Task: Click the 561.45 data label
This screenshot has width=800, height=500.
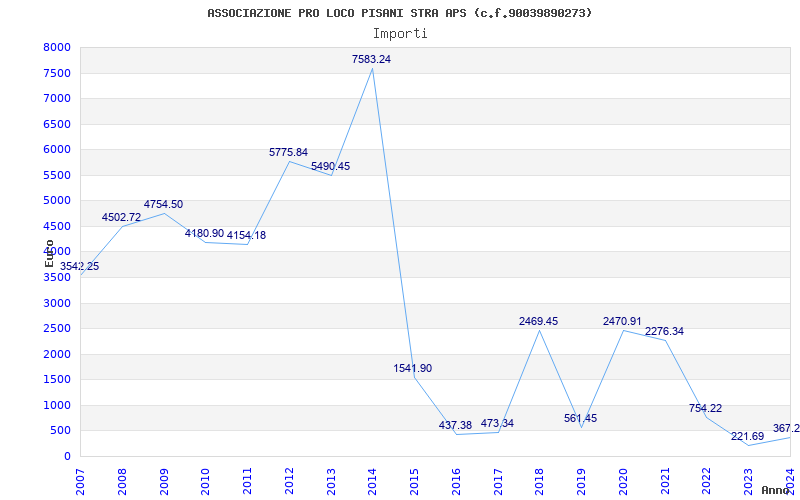Action: pos(581,418)
